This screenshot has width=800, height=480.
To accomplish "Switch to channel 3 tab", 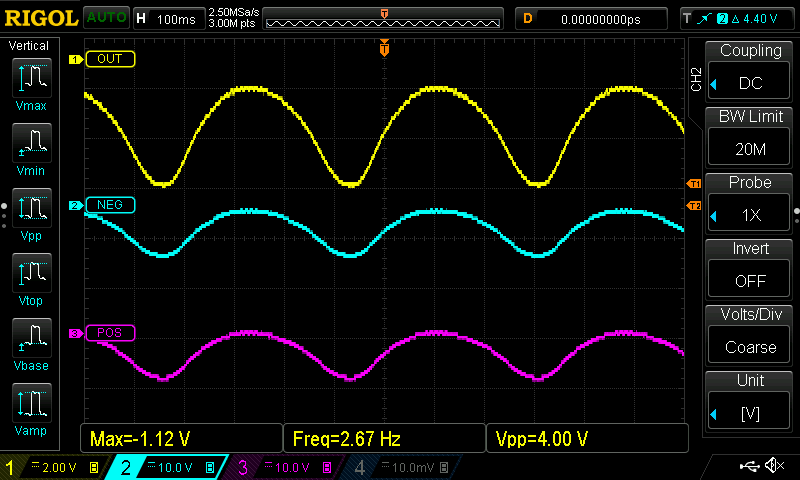I will (x=284, y=467).
